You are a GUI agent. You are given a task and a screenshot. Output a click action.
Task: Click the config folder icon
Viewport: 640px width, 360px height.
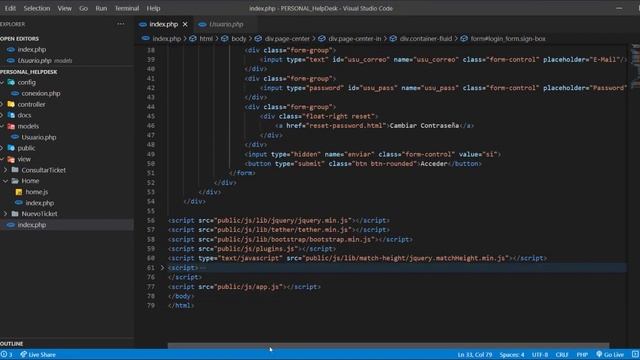[x=11, y=82]
